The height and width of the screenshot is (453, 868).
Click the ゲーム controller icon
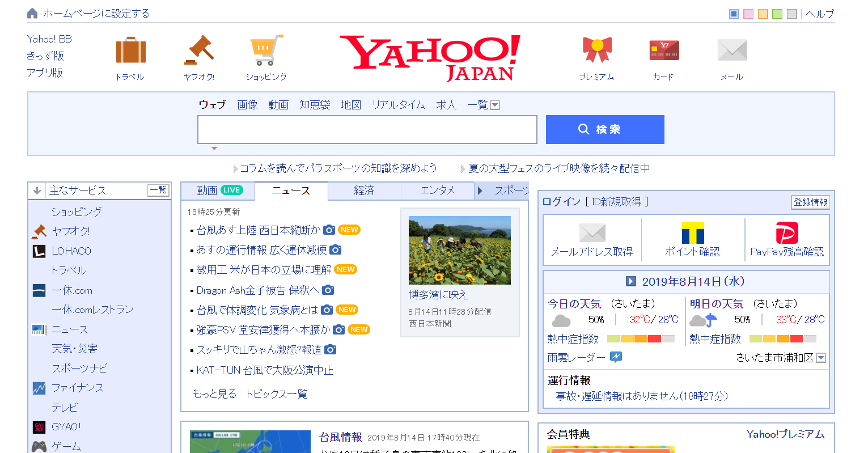click(x=39, y=446)
